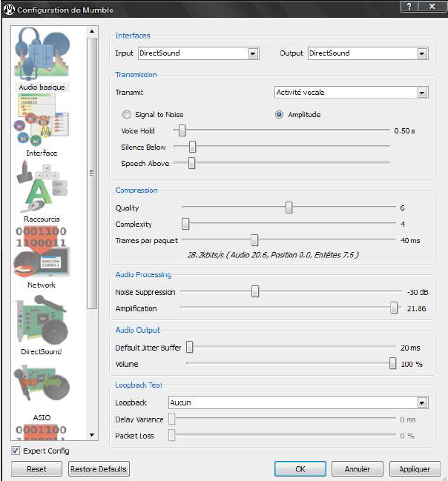Click the 100 % volume value
This screenshot has width=448, height=481.
412,364
